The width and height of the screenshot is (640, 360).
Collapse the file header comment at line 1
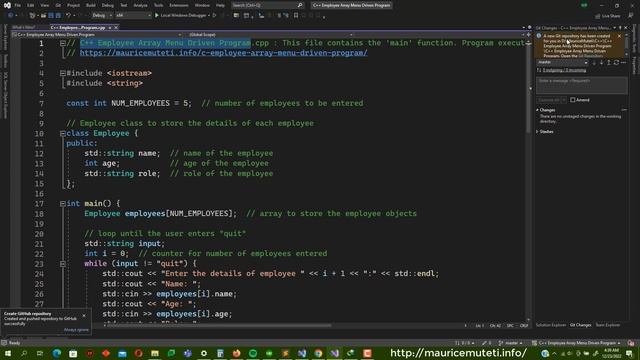click(x=62, y=43)
